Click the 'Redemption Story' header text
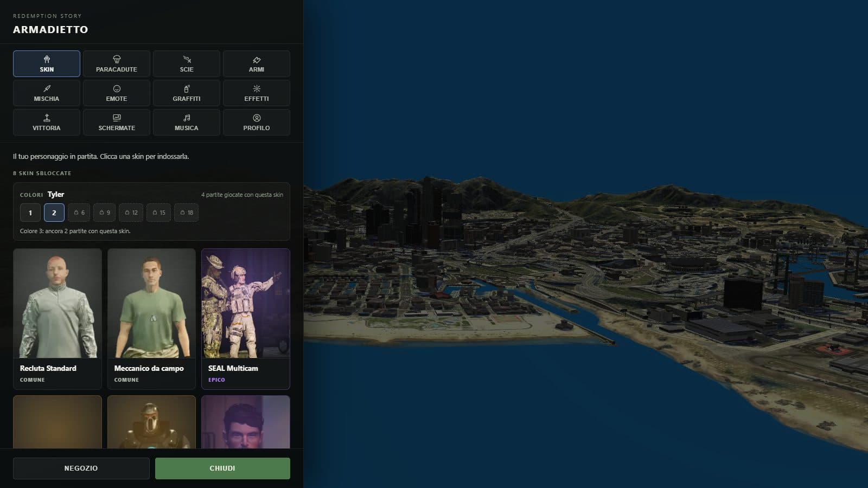 click(47, 16)
